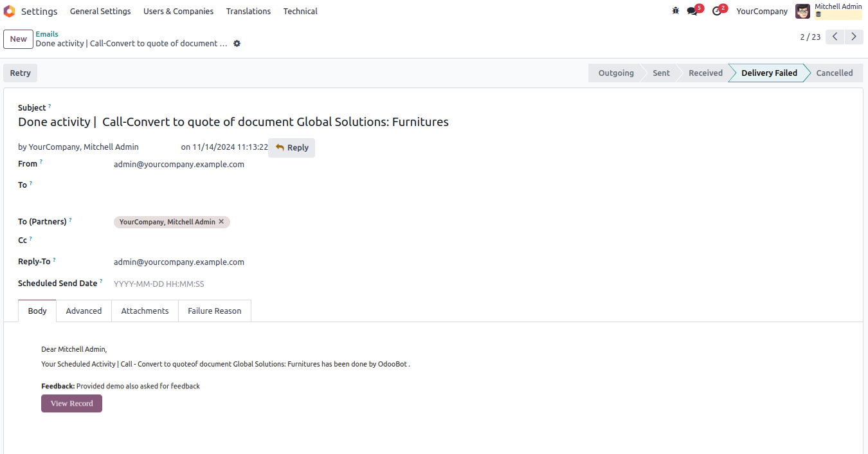Screen dimensions: 868x454
Task: Expand the Translations menu
Action: pyautogui.click(x=248, y=11)
